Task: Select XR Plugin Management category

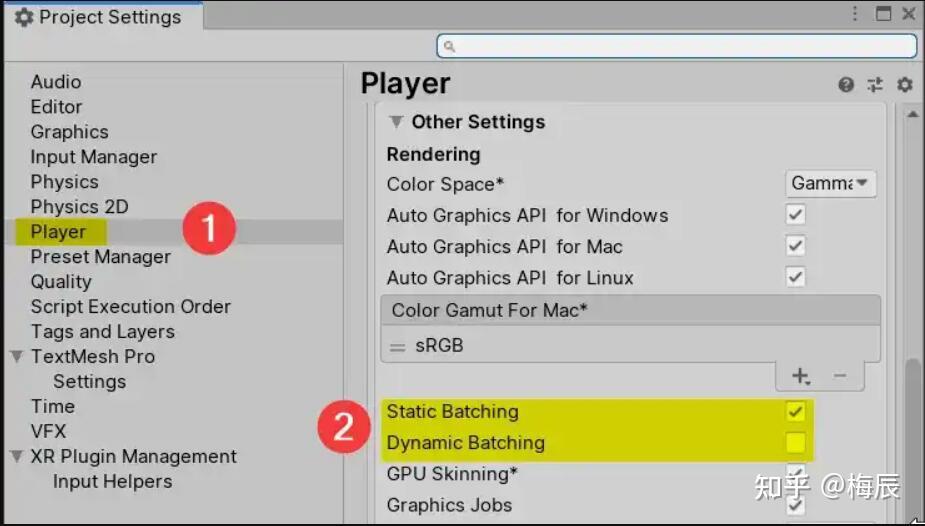Action: (133, 456)
